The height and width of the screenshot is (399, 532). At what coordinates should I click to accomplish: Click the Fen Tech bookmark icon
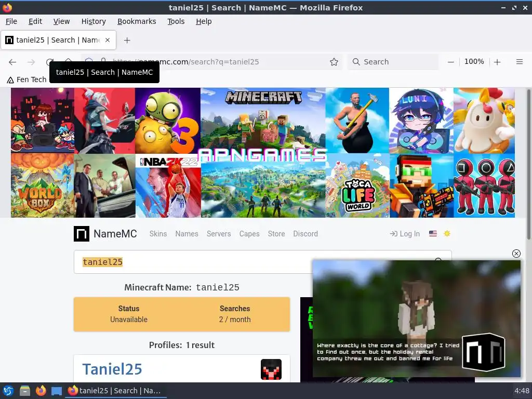[10, 79]
